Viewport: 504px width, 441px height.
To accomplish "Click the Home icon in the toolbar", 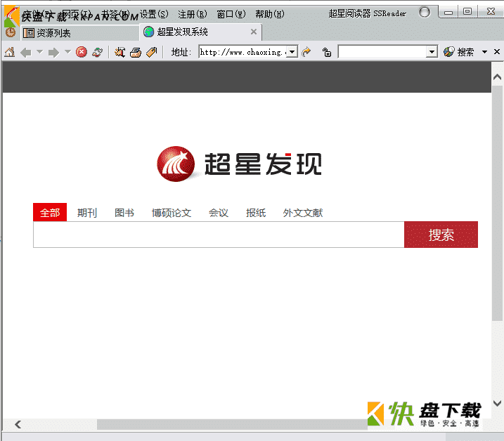I will (x=10, y=52).
